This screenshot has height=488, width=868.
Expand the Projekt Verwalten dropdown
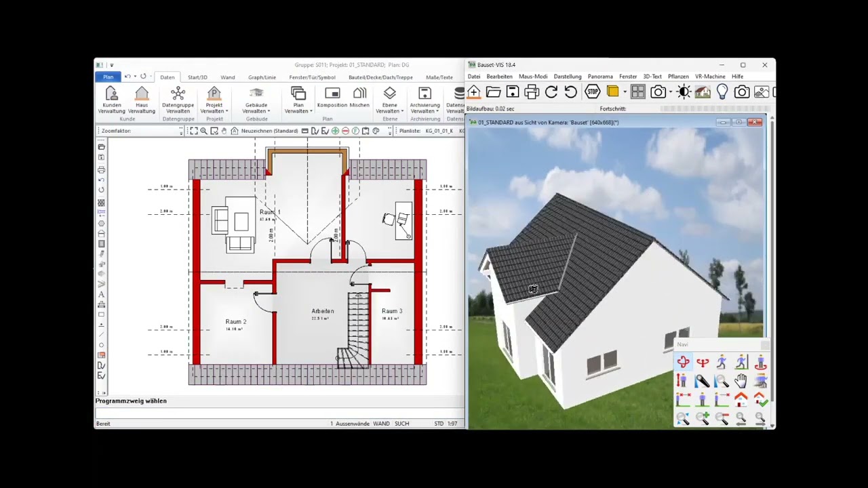214,100
